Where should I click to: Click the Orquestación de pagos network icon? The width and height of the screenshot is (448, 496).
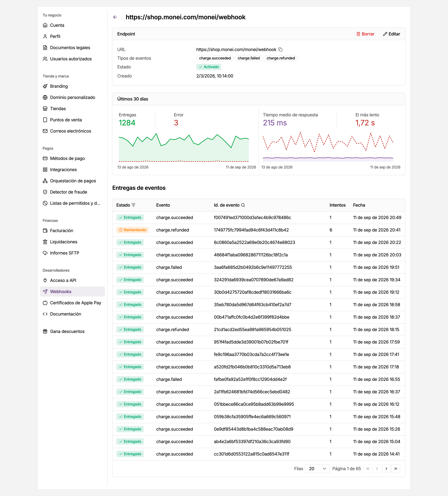[45, 181]
